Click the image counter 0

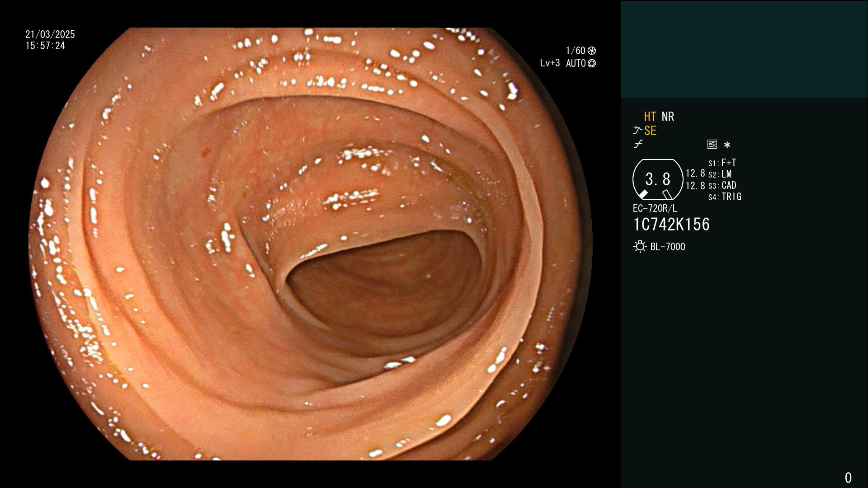point(848,478)
